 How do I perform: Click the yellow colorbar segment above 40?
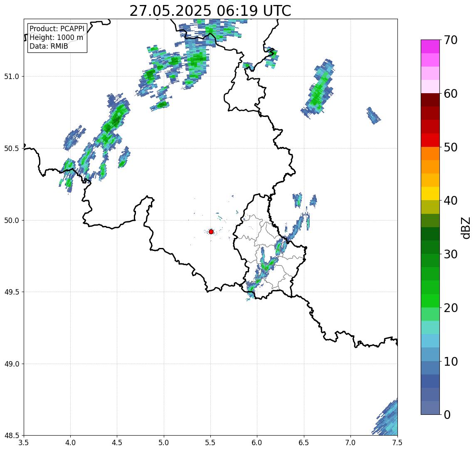click(430, 193)
